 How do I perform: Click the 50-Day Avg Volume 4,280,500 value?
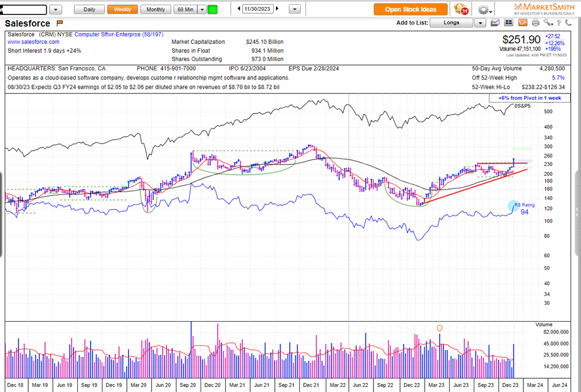[552, 69]
